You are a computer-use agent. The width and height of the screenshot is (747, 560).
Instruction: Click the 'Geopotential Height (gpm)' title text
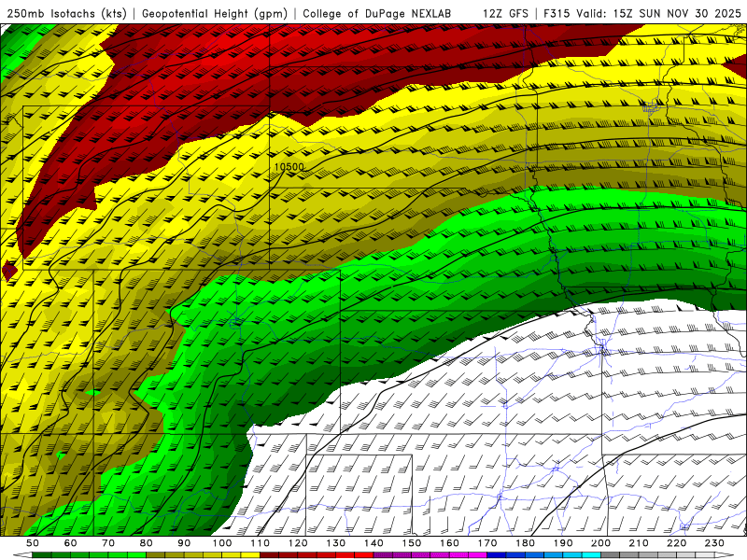(x=215, y=14)
